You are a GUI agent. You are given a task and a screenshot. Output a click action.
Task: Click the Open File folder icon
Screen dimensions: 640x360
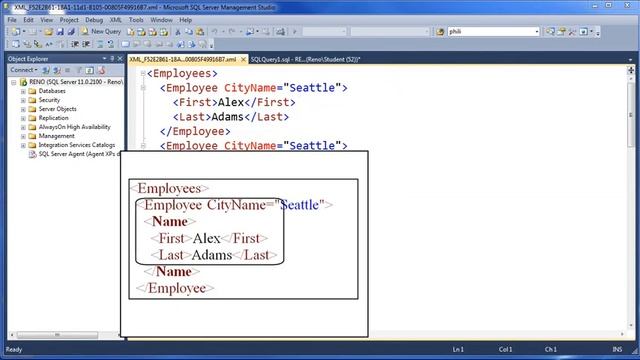49,31
